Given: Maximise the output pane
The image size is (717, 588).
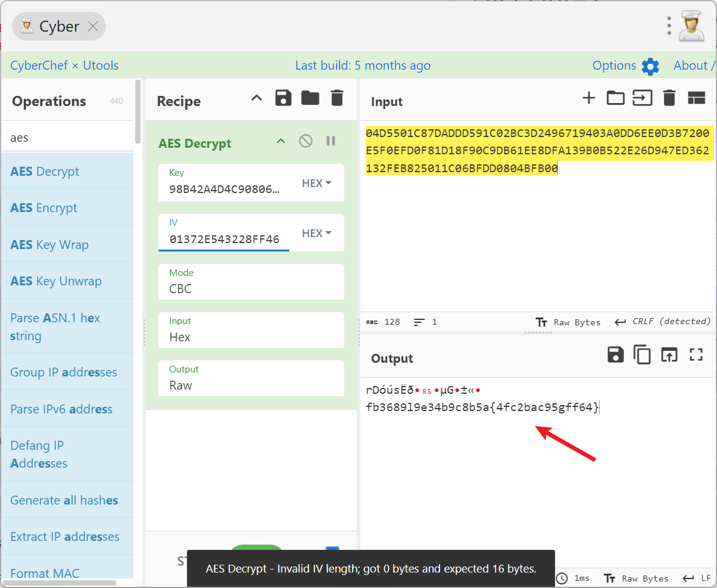Looking at the screenshot, I should point(696,355).
